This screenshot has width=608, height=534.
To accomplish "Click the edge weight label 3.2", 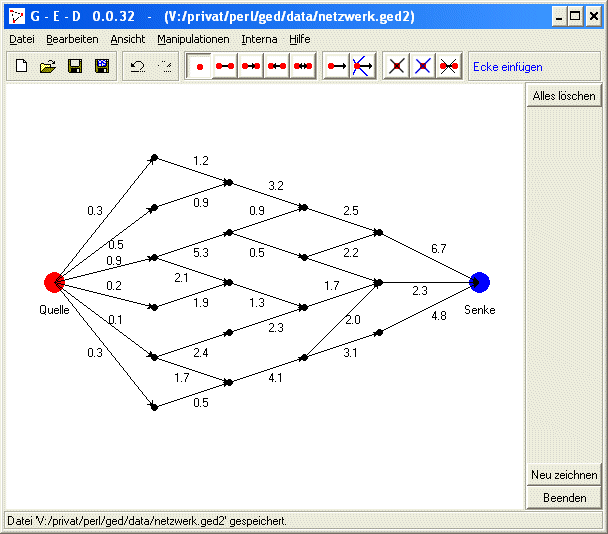I will click(x=276, y=186).
